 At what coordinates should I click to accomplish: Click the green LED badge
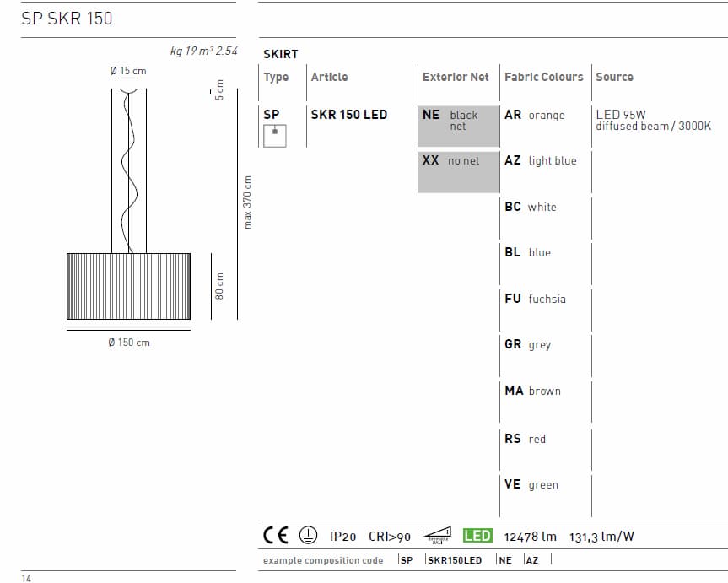click(x=477, y=535)
